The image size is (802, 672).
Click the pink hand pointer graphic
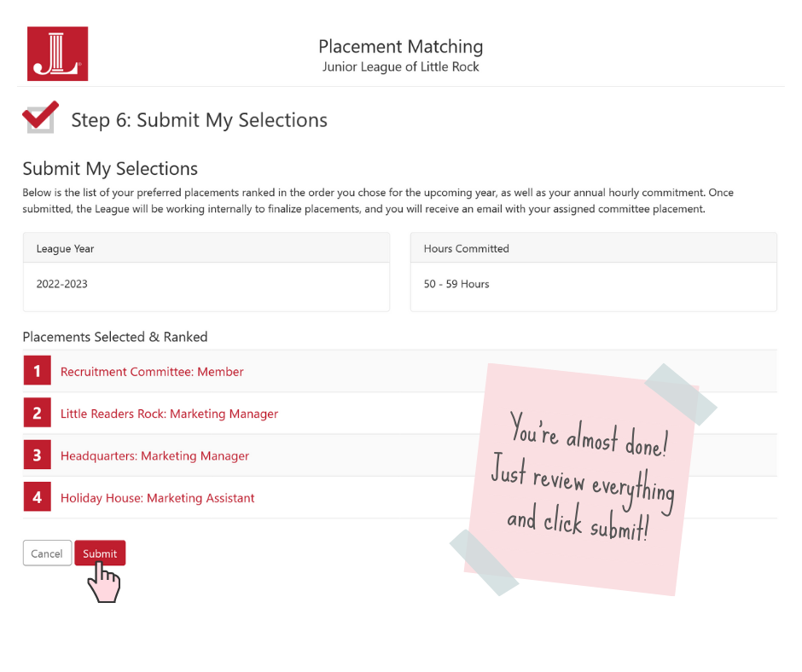(x=104, y=582)
